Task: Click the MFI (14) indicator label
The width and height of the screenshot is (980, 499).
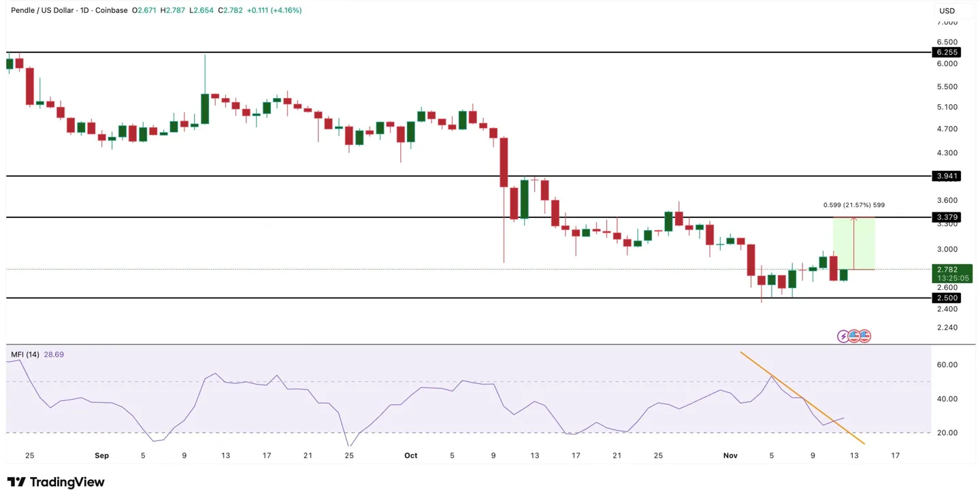Action: point(25,355)
